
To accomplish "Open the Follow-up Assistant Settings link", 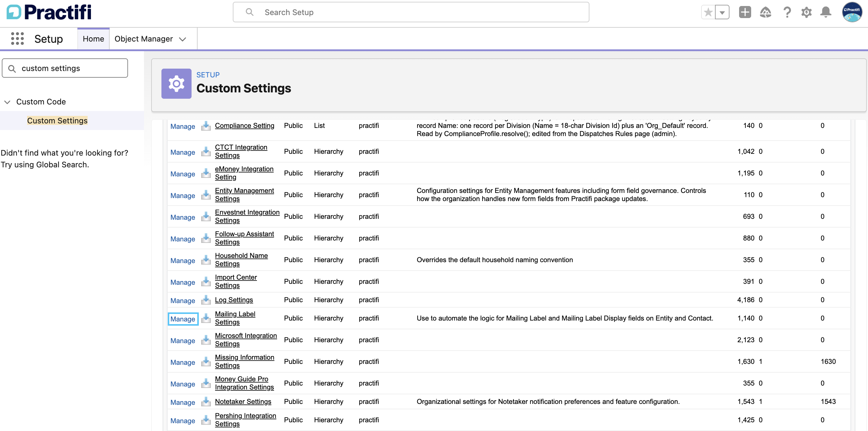I will click(244, 238).
